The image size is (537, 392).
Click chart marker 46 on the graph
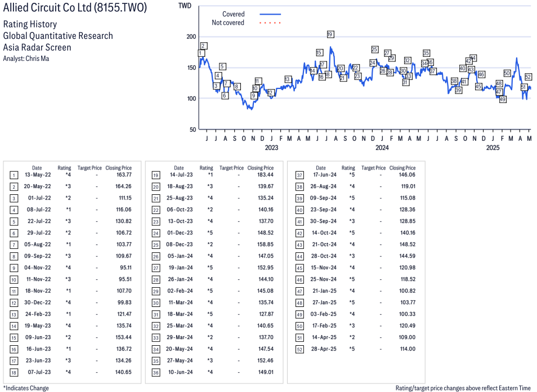pyautogui.click(x=481, y=74)
